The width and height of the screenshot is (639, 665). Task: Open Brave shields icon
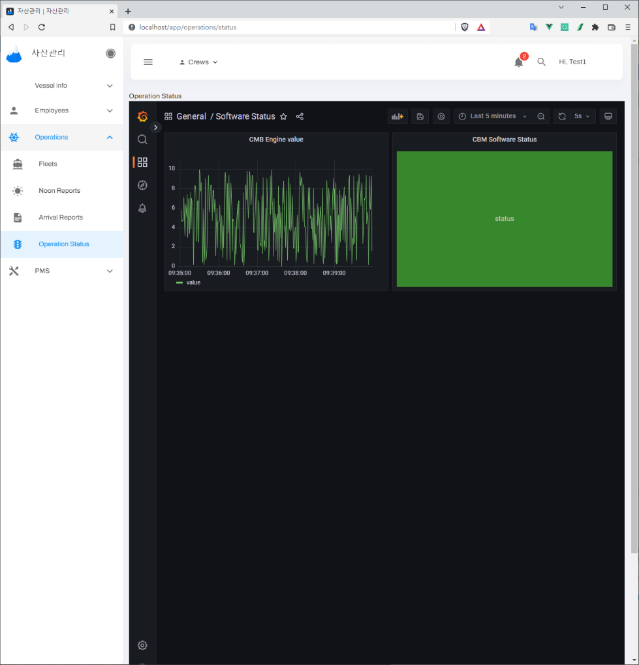465,27
